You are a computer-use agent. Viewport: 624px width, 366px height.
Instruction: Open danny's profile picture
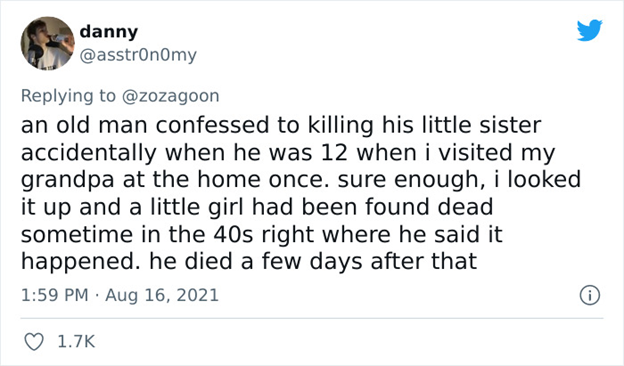(x=47, y=43)
